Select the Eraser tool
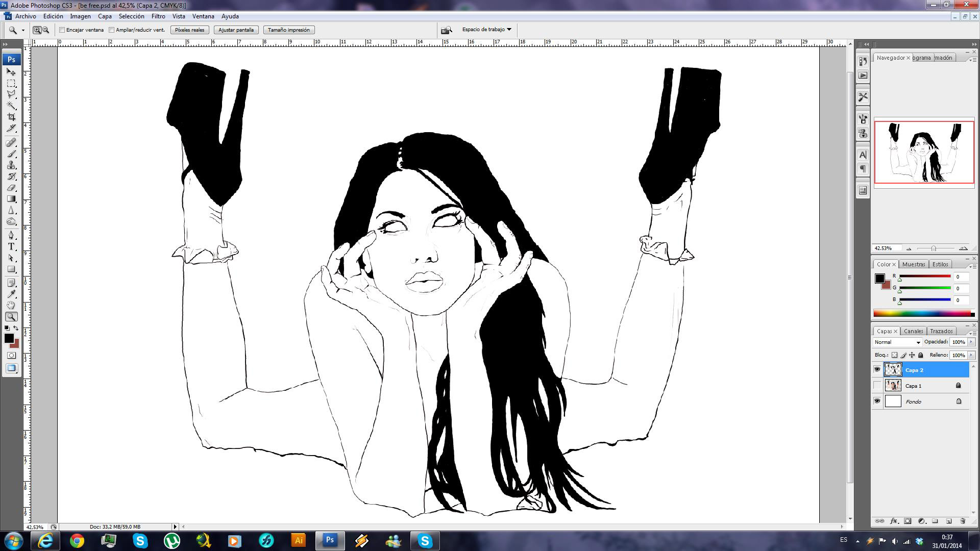This screenshot has height=551, width=980. pyautogui.click(x=11, y=188)
